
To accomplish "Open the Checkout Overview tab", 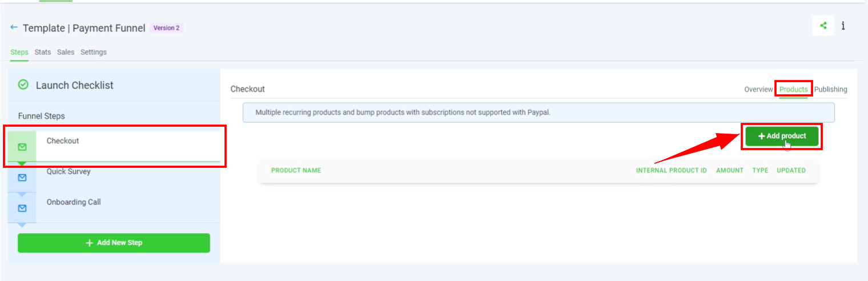I will 758,90.
